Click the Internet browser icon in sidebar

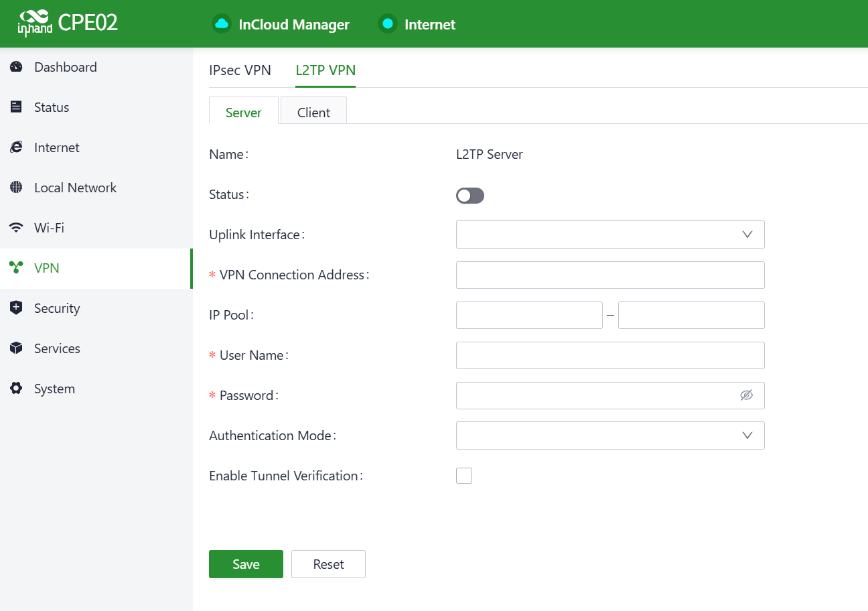point(16,147)
